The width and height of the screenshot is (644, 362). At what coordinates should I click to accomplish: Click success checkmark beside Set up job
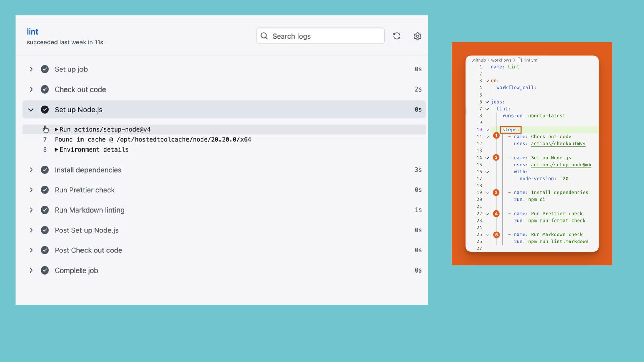point(45,69)
